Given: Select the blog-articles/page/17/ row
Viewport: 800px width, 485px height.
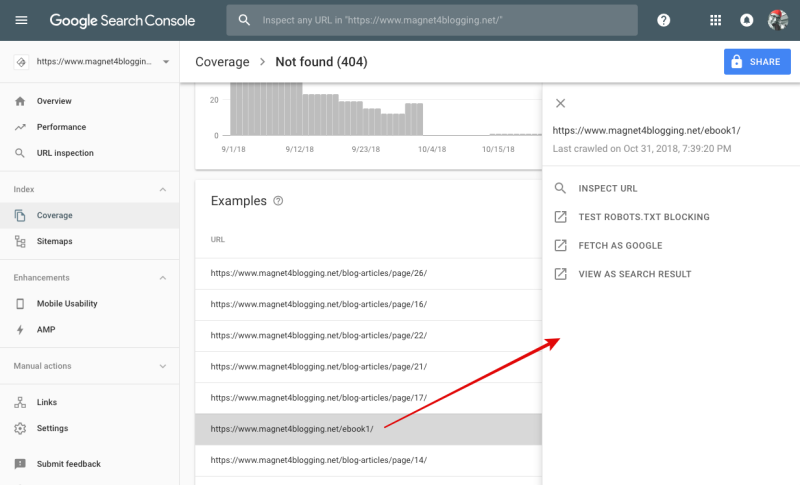Looking at the screenshot, I should click(368, 398).
